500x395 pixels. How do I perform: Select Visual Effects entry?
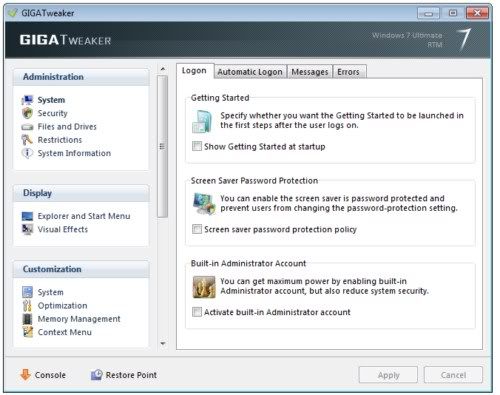click(63, 230)
